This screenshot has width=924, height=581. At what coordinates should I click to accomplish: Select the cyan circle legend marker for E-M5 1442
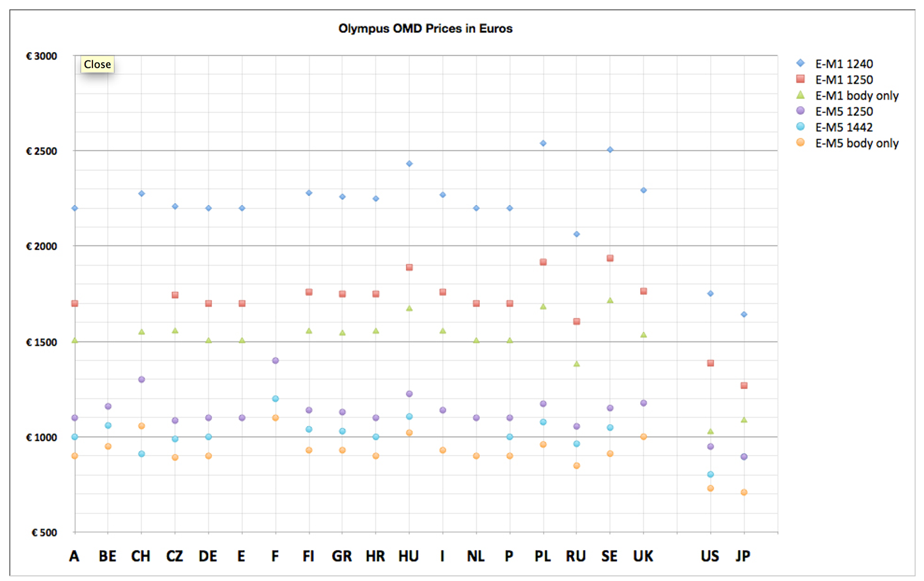coord(801,127)
